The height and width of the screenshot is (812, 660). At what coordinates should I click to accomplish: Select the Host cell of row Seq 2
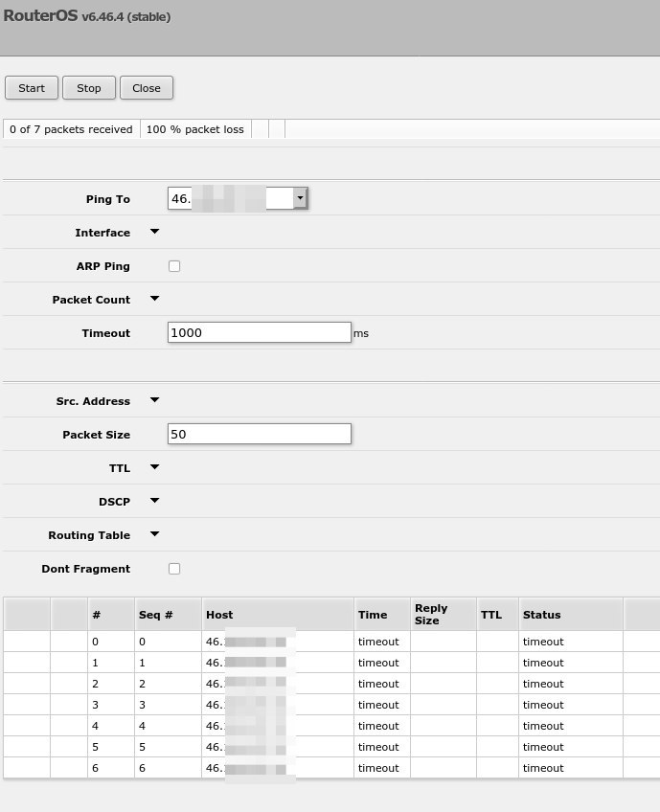(x=278, y=684)
